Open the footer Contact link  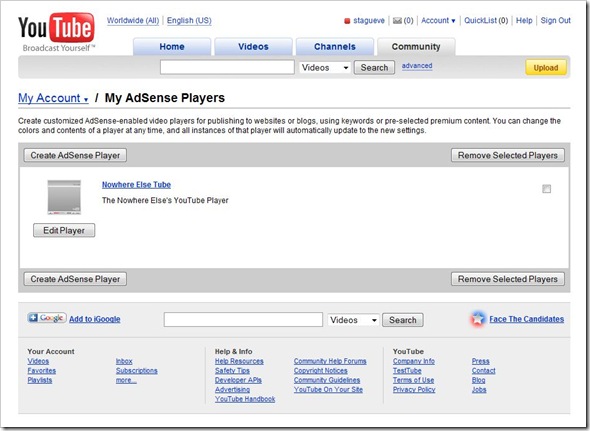(484, 371)
